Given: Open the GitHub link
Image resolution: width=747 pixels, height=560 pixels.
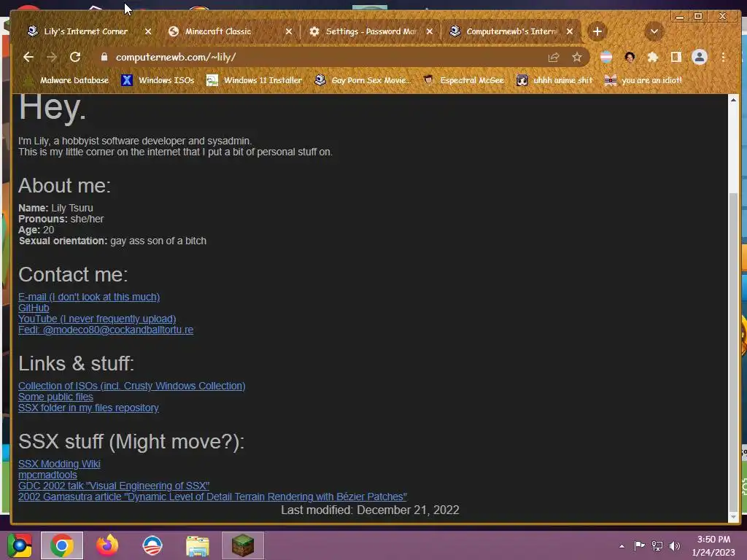Looking at the screenshot, I should click(34, 308).
